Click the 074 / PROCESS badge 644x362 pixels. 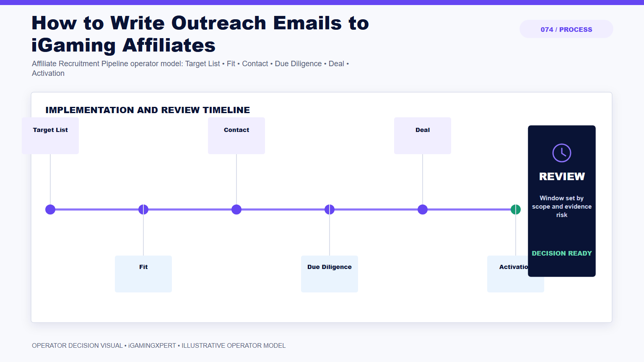pos(566,29)
